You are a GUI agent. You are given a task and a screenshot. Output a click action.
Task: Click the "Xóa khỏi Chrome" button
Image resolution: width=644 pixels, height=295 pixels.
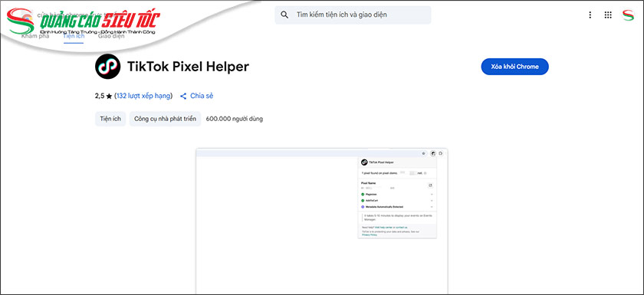click(x=514, y=67)
